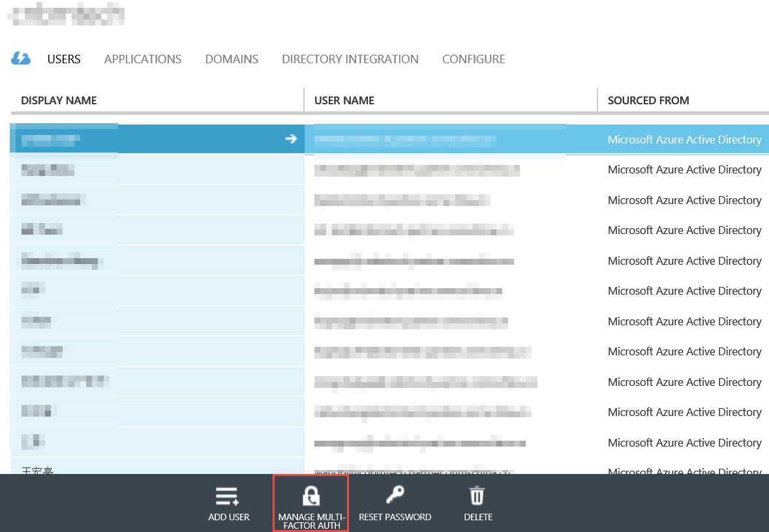Click the Add User list icon
This screenshot has width=769, height=532.
pyautogui.click(x=228, y=496)
